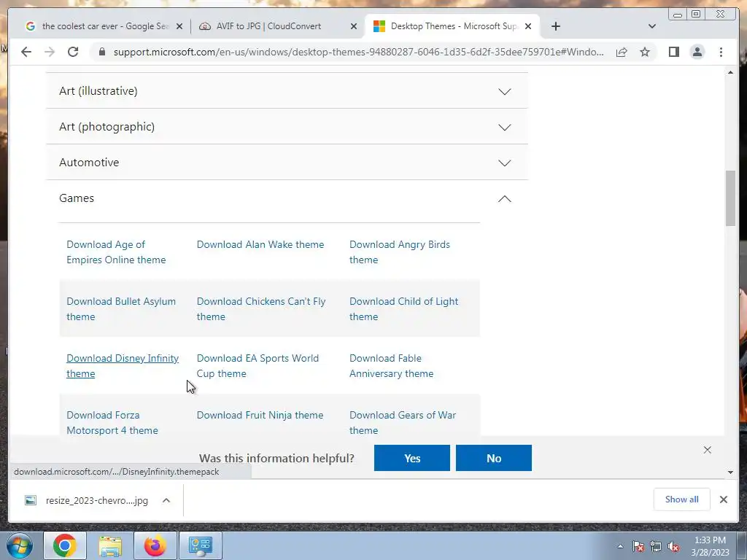The width and height of the screenshot is (747, 560).
Task: Click the Action Center flag tray icon
Action: click(x=638, y=546)
